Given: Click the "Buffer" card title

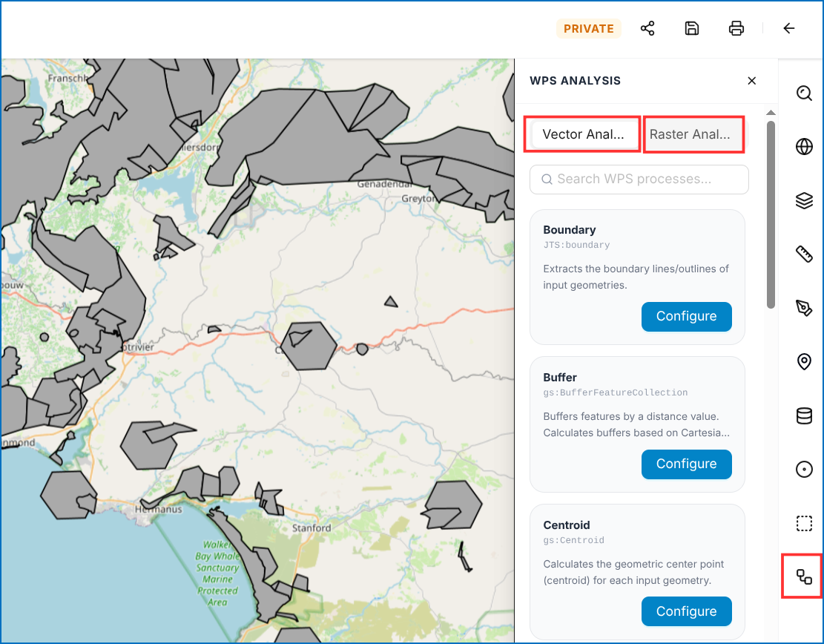Looking at the screenshot, I should [x=560, y=378].
